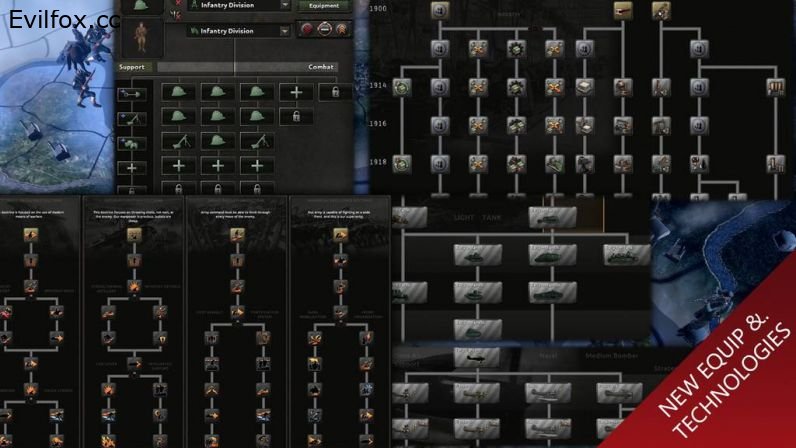Add battalion via plus in top combat row
Image resolution: width=796 pixels, height=448 pixels.
[x=296, y=92]
